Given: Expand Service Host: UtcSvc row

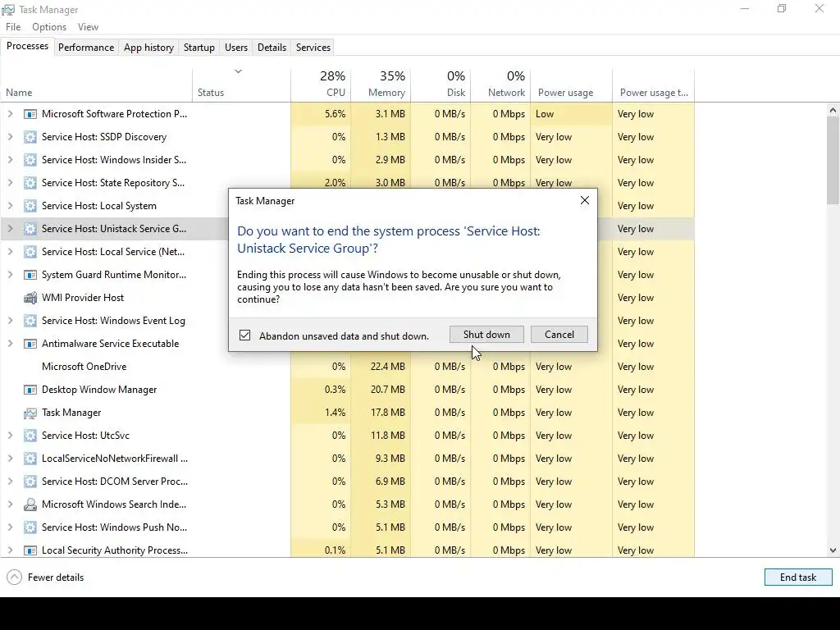Looking at the screenshot, I should [10, 435].
